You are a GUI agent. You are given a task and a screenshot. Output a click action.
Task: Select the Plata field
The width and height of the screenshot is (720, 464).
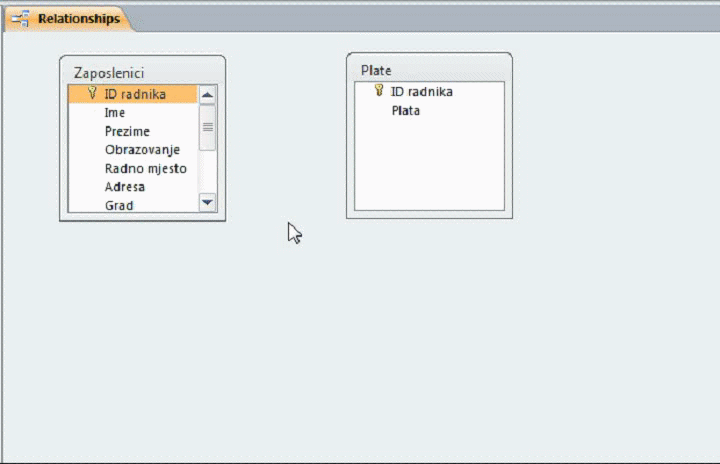[405, 110]
